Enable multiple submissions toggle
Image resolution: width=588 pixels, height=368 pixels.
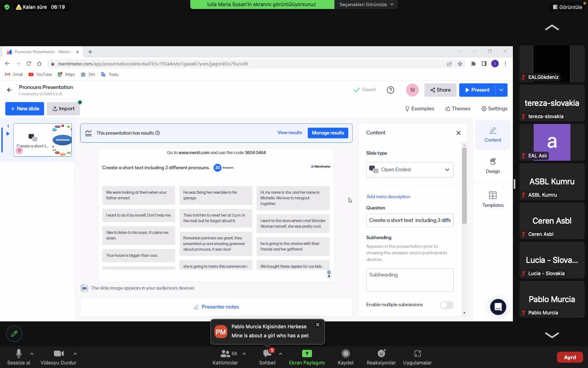446,305
